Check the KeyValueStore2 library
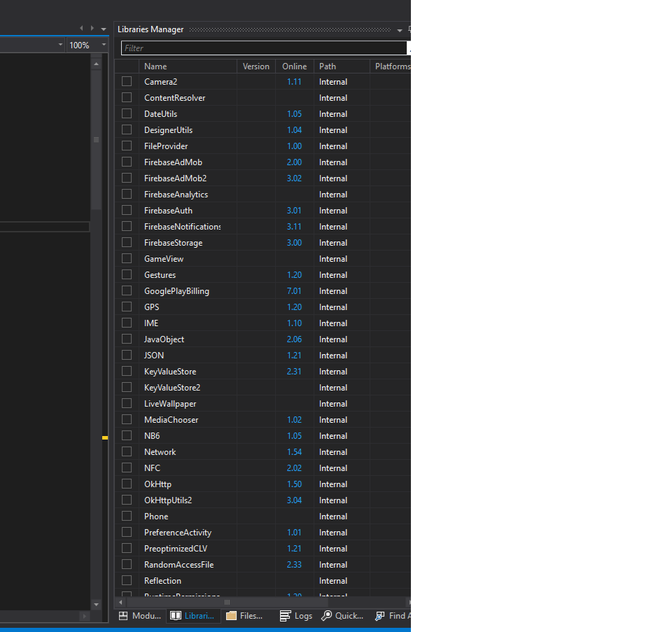Viewport: 672px width, 632px height. [127, 387]
